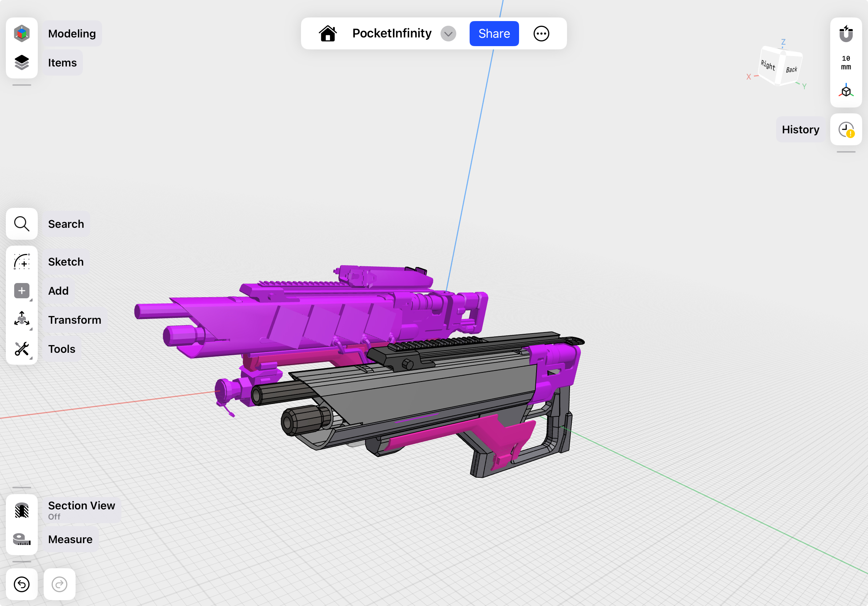Click the Search label
Screen dimensions: 868x606
(66, 224)
